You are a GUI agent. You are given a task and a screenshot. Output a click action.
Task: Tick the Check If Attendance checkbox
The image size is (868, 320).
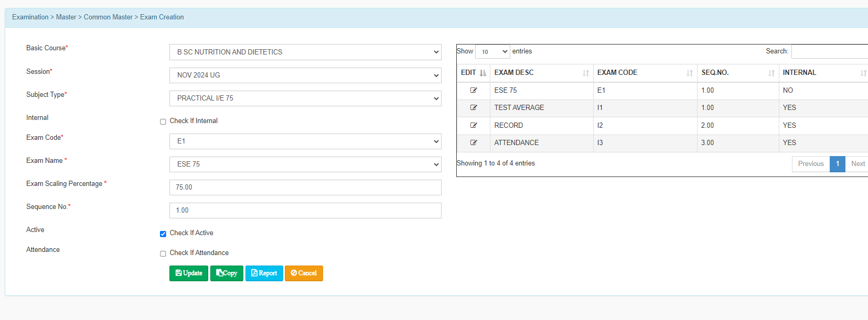click(163, 253)
